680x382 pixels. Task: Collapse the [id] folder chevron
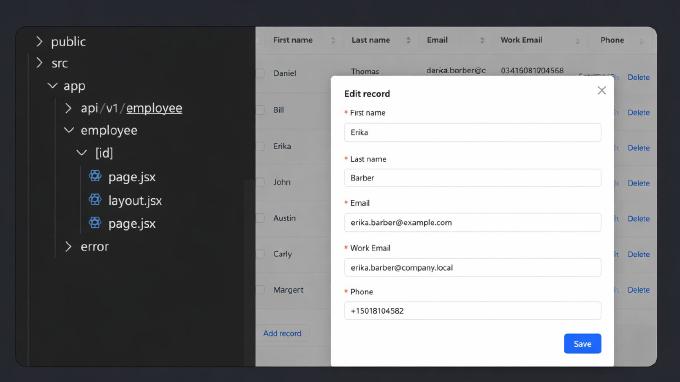click(x=82, y=153)
